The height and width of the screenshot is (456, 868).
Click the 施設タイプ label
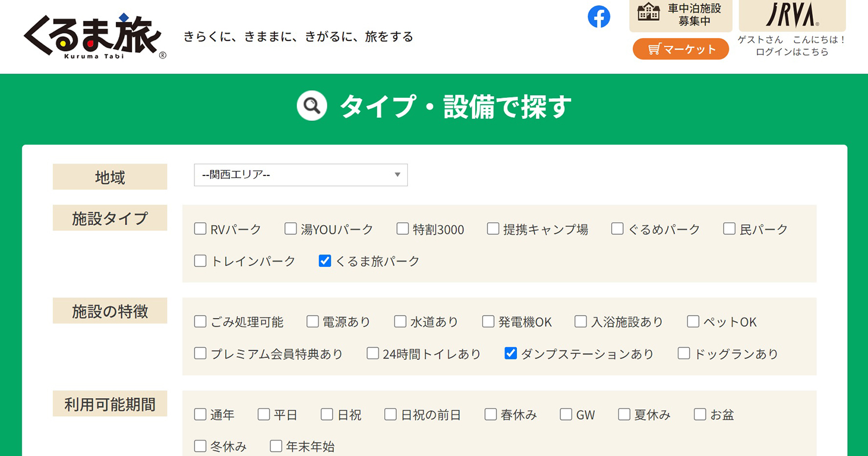pos(110,218)
